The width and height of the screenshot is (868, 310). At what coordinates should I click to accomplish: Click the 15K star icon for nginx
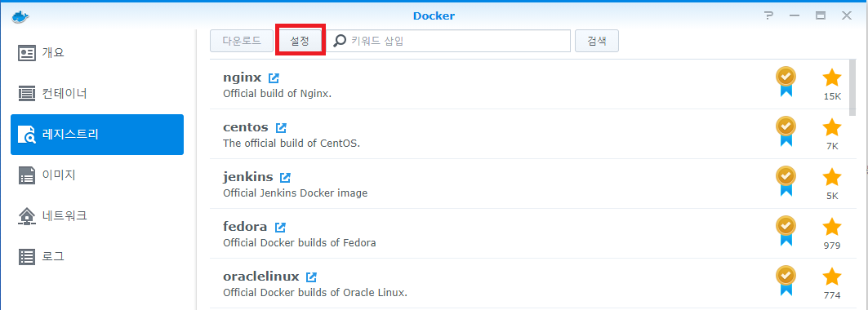pos(832,78)
